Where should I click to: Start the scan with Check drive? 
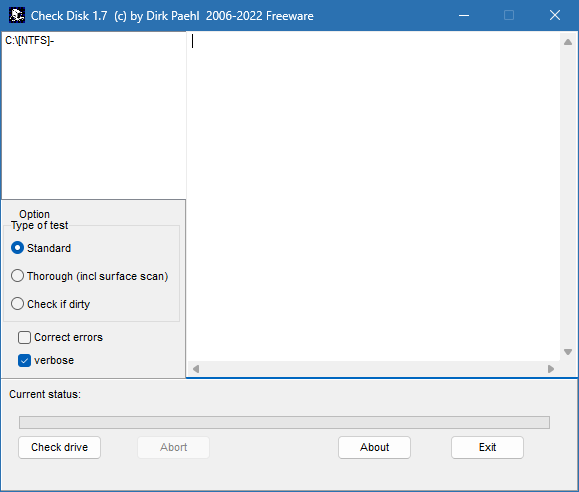click(59, 447)
